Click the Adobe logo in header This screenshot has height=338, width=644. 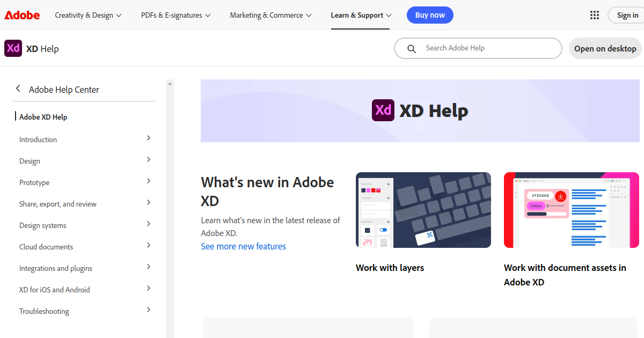pos(22,15)
